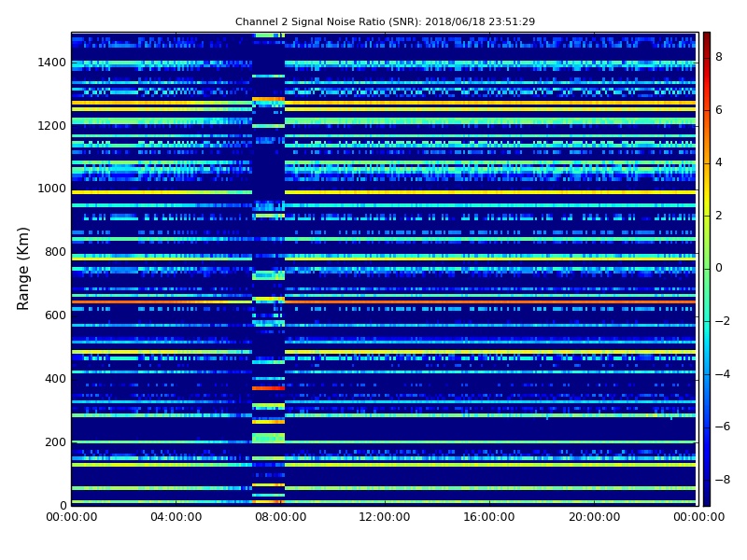Click the x-axis tick label '16:00:00'
The image size is (747, 560).
[x=489, y=517]
